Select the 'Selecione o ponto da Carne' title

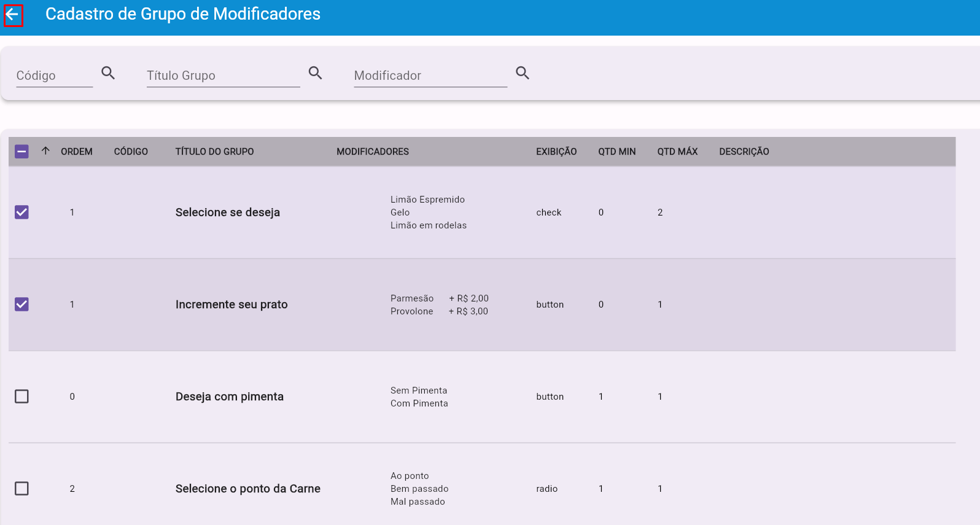click(247, 489)
